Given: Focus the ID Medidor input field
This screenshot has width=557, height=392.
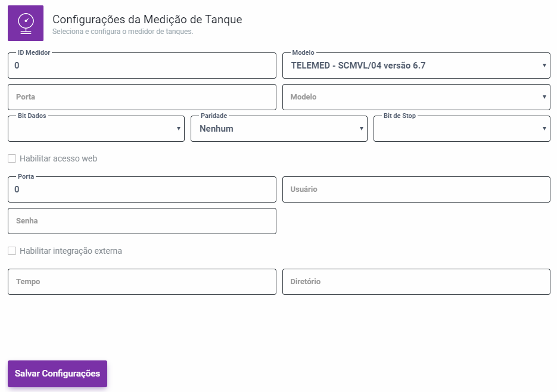Looking at the screenshot, I should 142,66.
